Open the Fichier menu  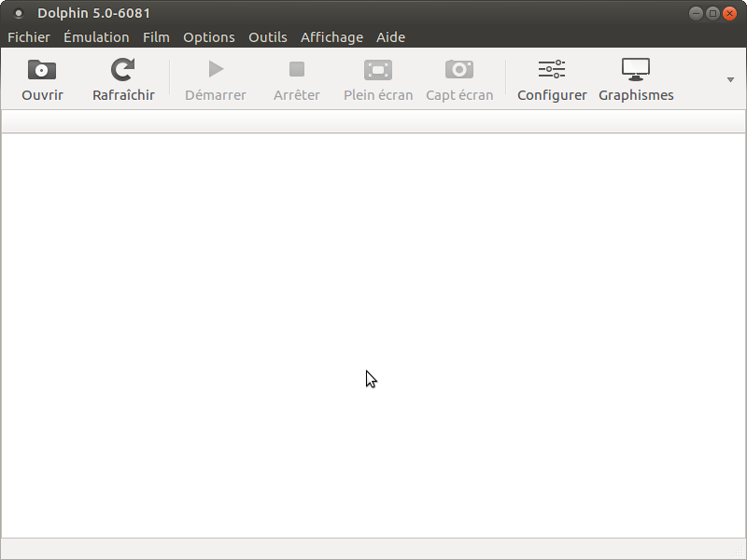pos(29,37)
